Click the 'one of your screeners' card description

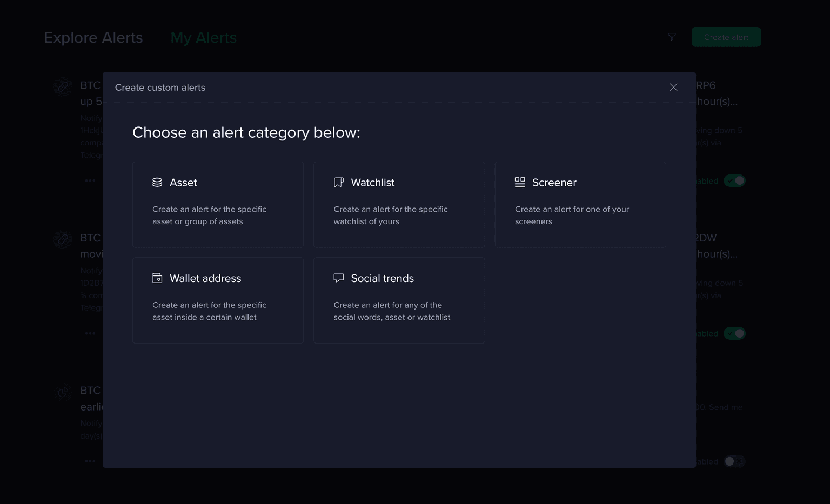(572, 215)
